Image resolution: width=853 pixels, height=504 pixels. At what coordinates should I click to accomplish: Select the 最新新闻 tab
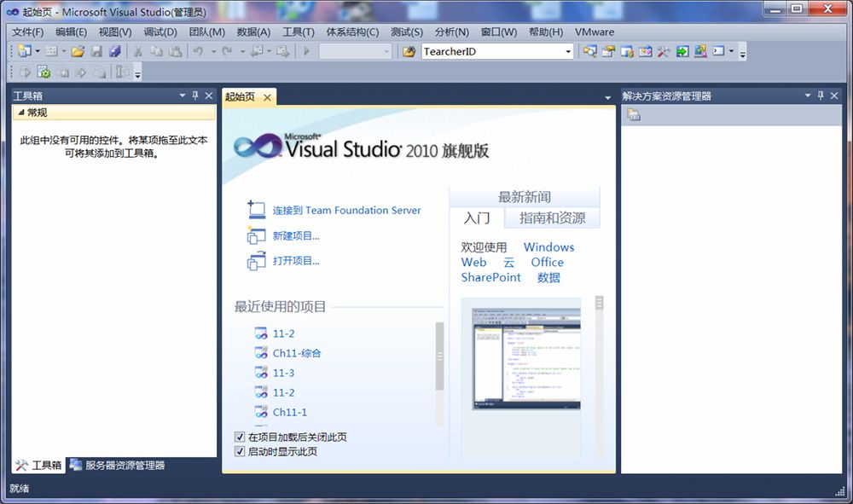click(x=525, y=197)
